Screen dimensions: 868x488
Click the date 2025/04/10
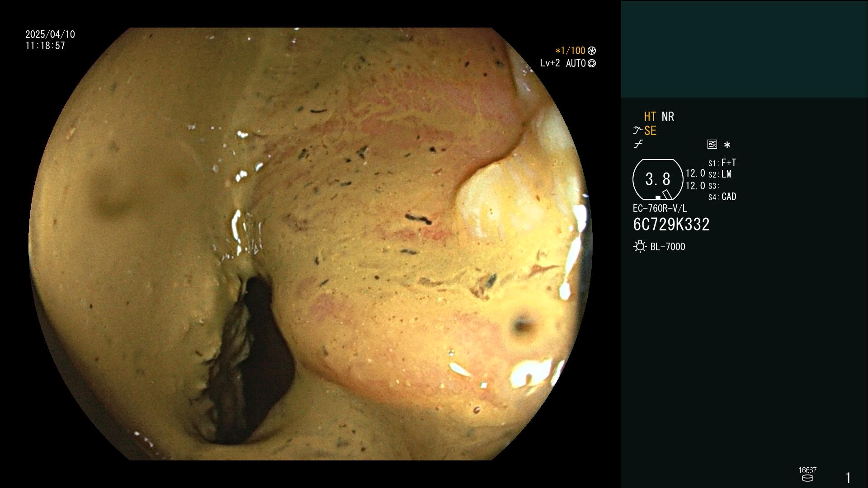[x=50, y=34]
